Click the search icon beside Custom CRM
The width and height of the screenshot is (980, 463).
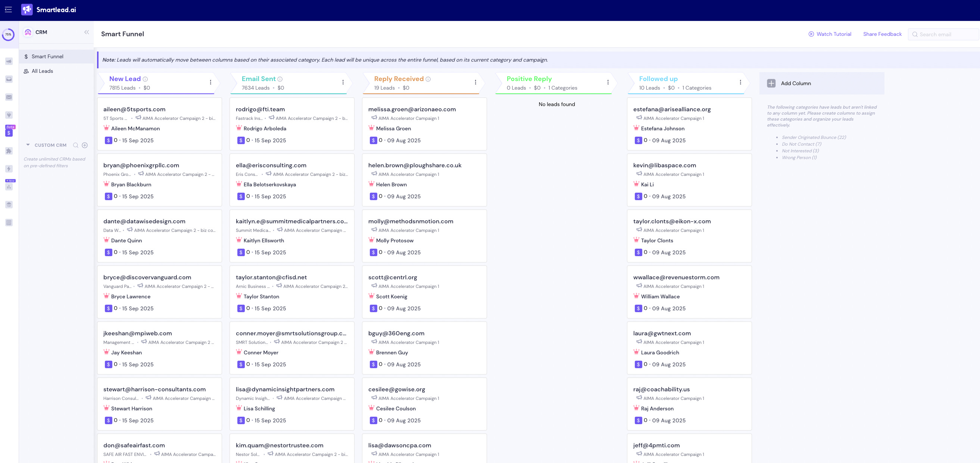pyautogui.click(x=76, y=145)
